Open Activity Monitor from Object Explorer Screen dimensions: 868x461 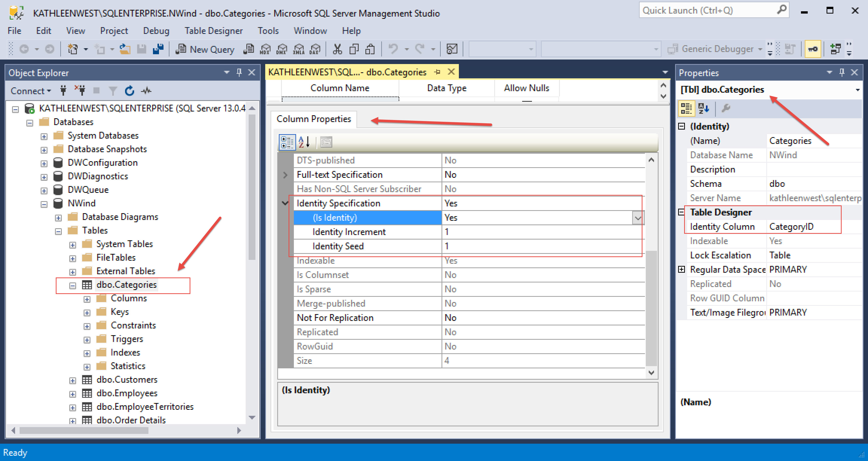(146, 90)
